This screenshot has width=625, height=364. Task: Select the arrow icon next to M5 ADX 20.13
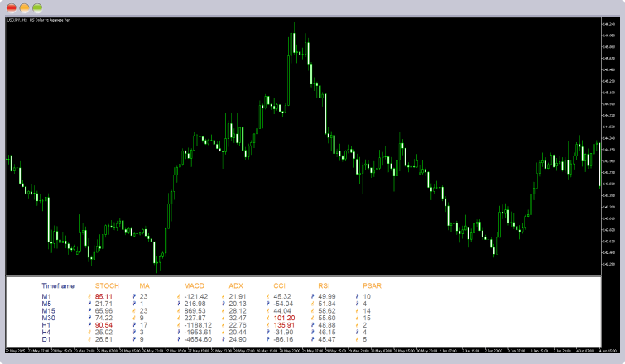tap(224, 304)
